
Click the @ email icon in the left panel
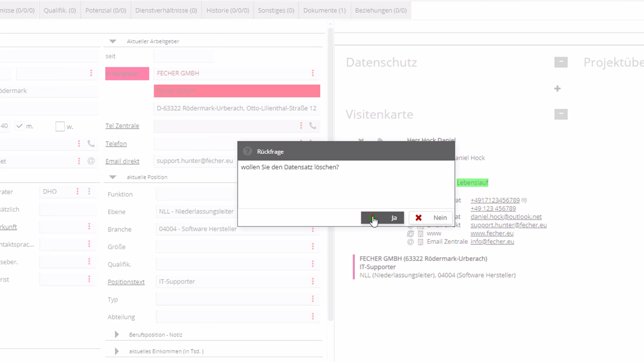pyautogui.click(x=91, y=161)
